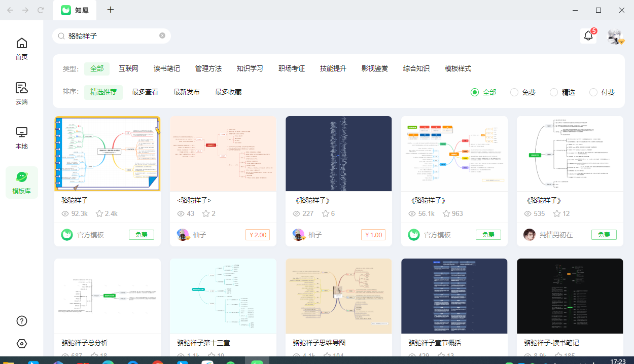Go back with the browser back arrow
The height and width of the screenshot is (364, 634).
point(10,10)
